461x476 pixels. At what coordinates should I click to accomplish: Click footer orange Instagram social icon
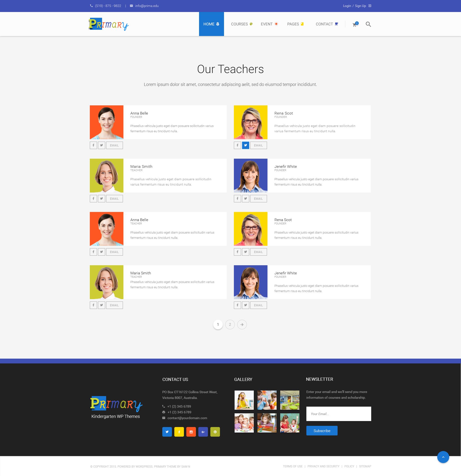click(x=191, y=432)
